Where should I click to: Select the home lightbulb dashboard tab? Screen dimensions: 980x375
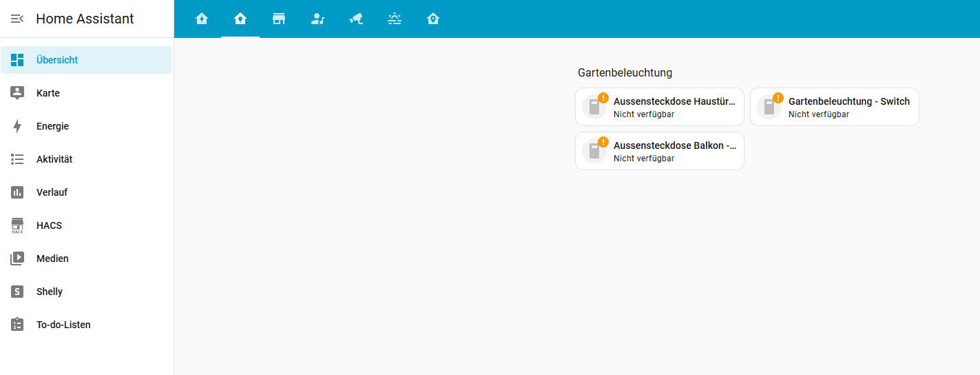pyautogui.click(x=240, y=19)
